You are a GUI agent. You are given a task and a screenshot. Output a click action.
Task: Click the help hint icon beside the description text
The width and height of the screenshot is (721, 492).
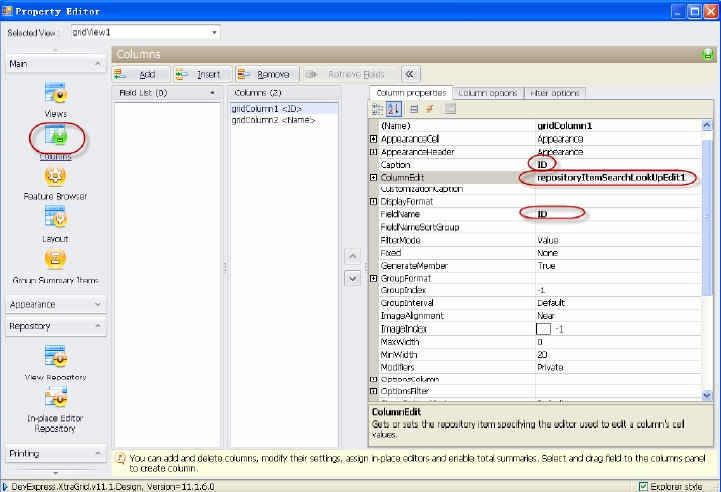(120, 458)
